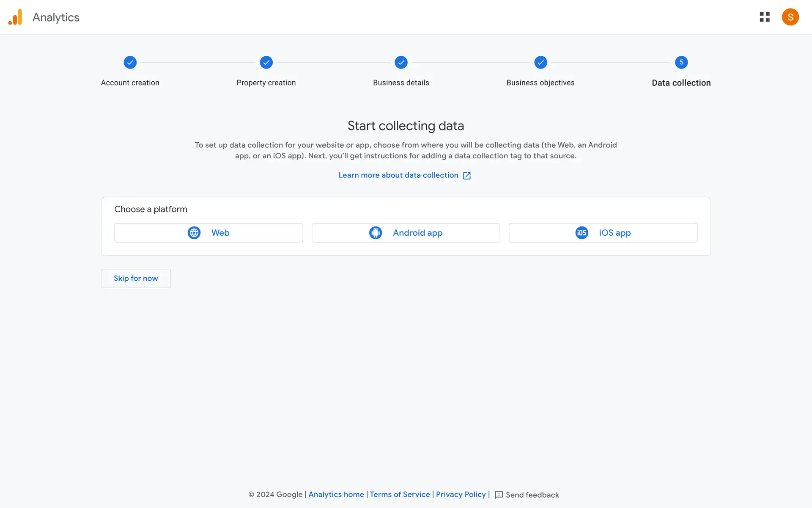
Task: Go to the Property creation step checkmark
Action: [266, 63]
